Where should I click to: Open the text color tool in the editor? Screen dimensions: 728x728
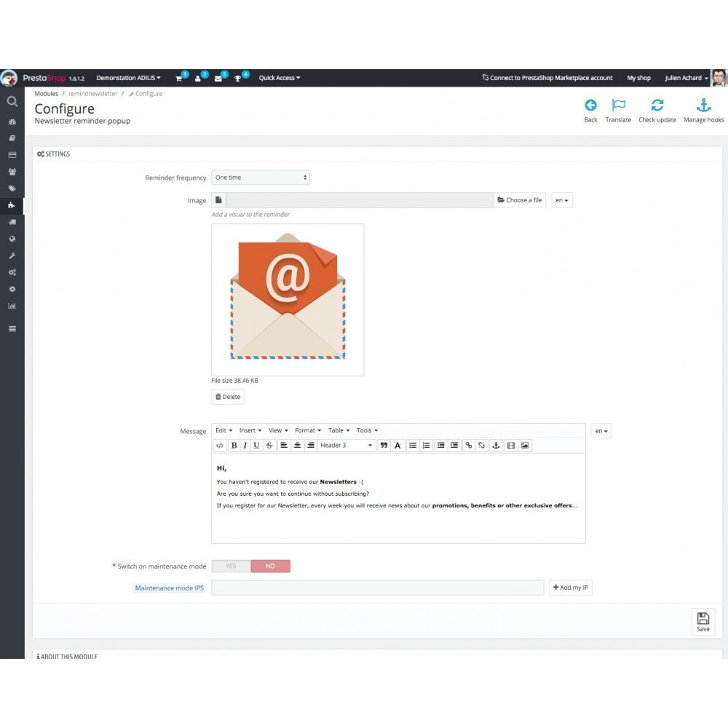397,446
